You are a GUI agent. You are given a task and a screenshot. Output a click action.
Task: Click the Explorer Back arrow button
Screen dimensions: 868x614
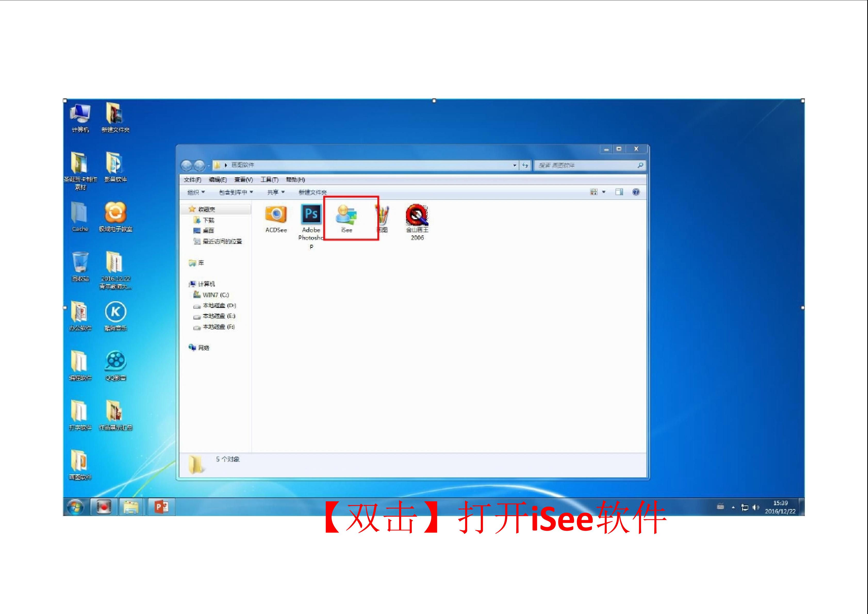[187, 165]
